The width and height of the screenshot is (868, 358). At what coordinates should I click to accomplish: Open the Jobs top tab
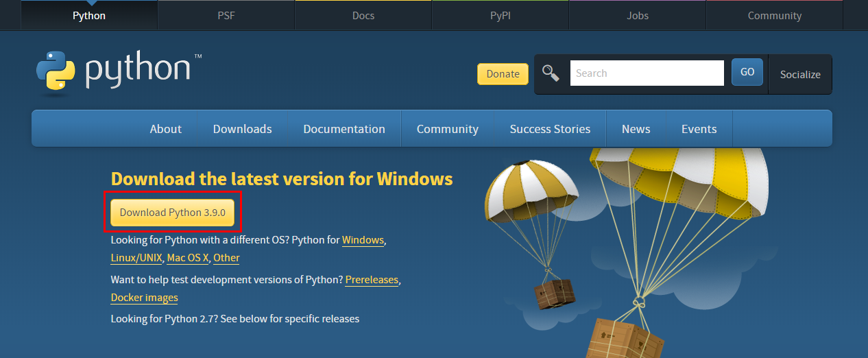click(638, 15)
